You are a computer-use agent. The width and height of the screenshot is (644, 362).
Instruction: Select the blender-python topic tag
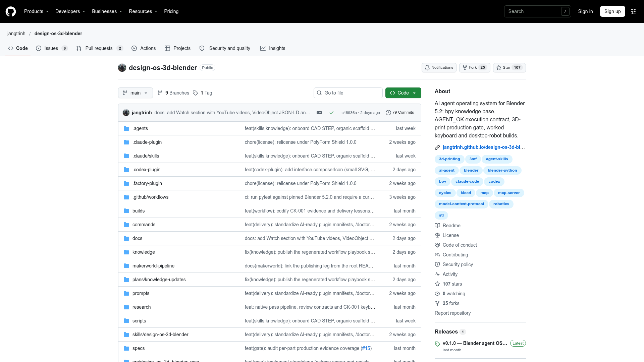[502, 170]
